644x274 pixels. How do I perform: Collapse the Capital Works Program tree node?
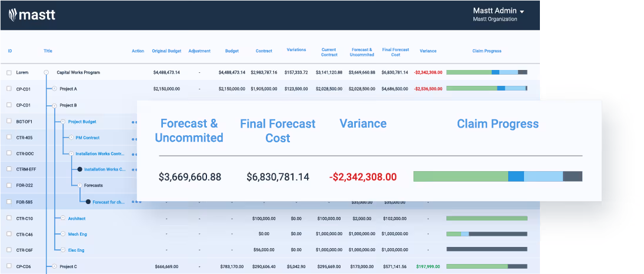(x=46, y=72)
